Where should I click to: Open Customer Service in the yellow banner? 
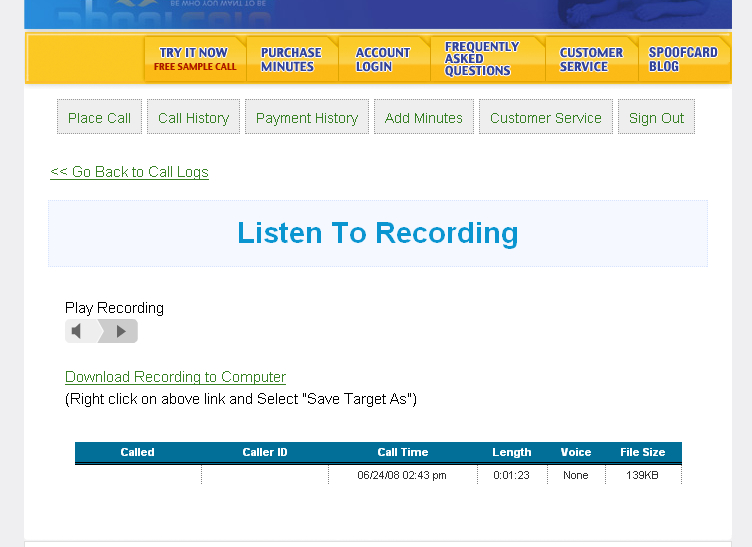591,59
